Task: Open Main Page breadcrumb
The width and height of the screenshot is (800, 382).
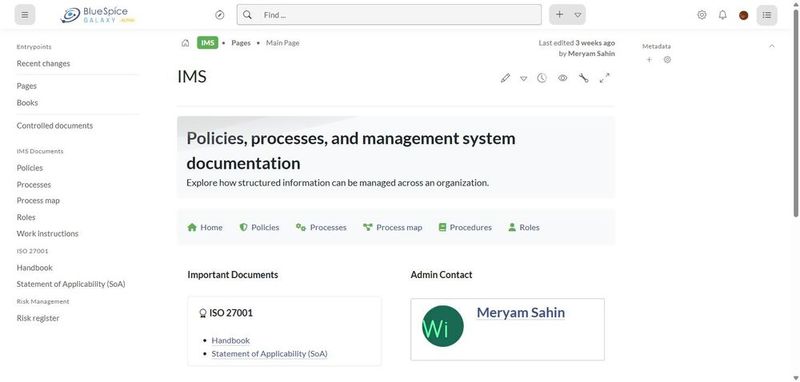Action: coord(283,43)
